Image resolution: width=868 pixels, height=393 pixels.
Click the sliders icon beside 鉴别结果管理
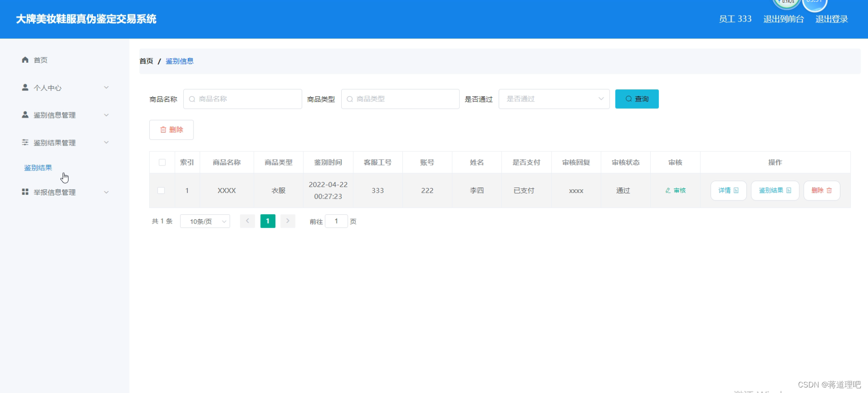coord(25,142)
